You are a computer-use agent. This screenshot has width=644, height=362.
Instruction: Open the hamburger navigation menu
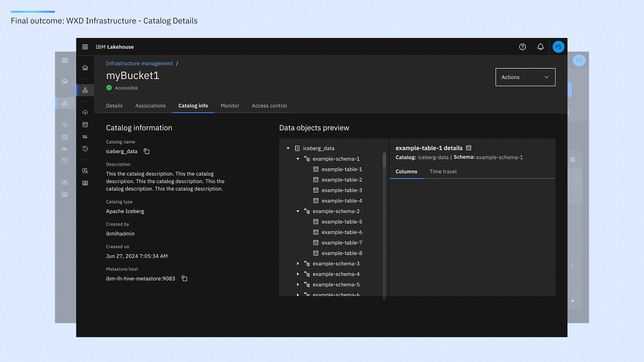85,47
